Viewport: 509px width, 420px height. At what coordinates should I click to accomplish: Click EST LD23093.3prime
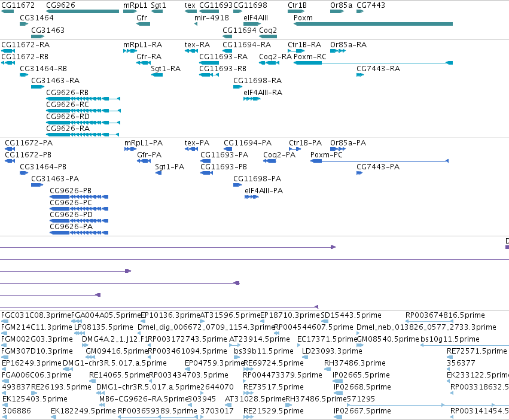click(332, 351)
